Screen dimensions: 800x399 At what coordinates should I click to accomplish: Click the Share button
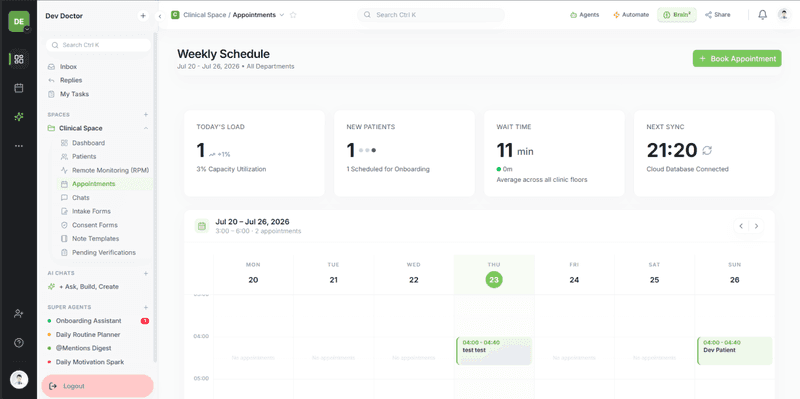[x=717, y=15]
